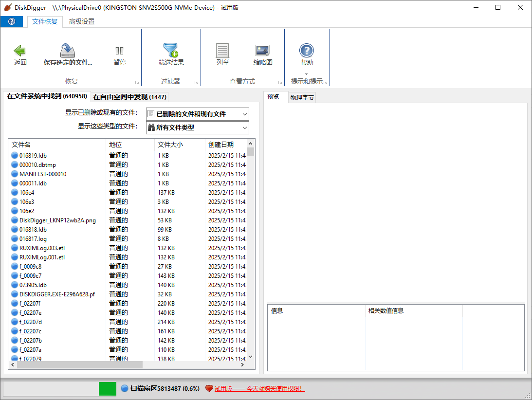Select file row 000011.ldb
This screenshot has width=532, height=400.
[128, 183]
